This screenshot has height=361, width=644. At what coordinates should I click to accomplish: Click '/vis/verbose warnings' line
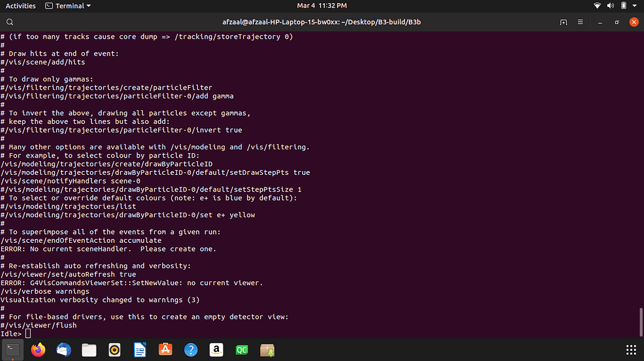tap(45, 291)
